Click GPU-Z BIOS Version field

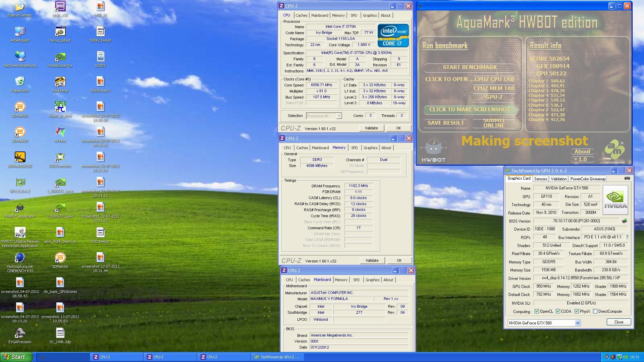(x=576, y=221)
